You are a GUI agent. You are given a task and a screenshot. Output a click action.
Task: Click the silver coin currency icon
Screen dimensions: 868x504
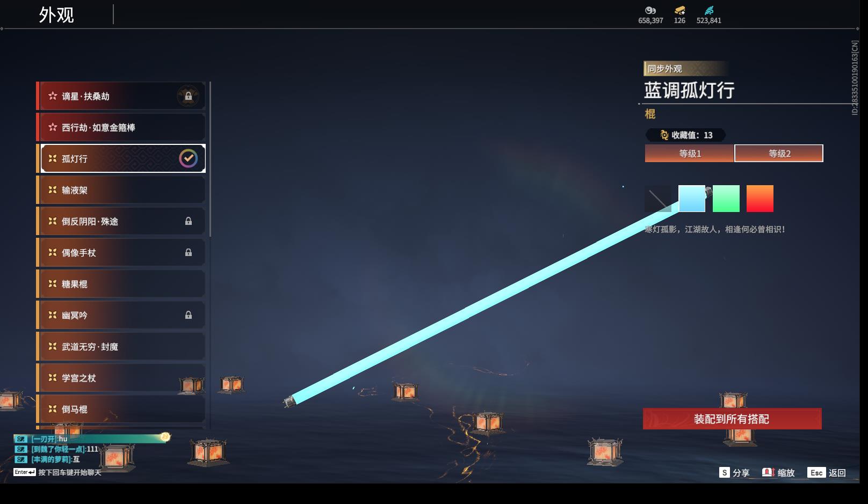click(x=650, y=10)
